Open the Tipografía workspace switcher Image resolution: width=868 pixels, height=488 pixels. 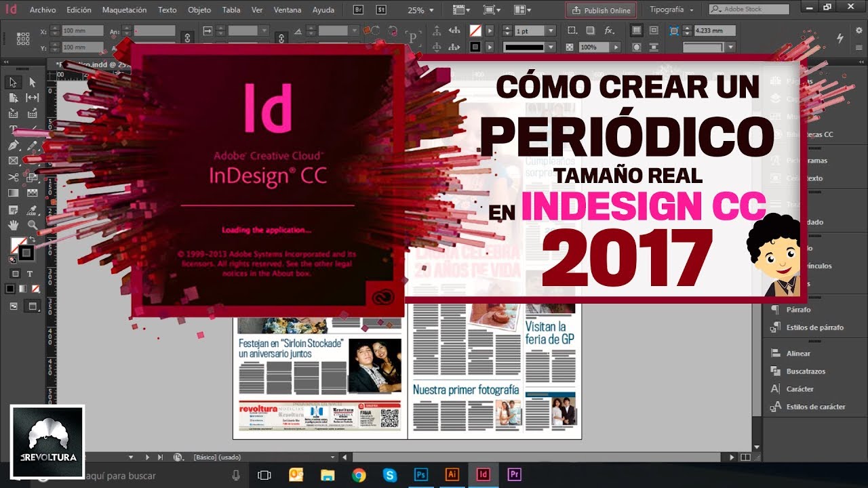(671, 10)
